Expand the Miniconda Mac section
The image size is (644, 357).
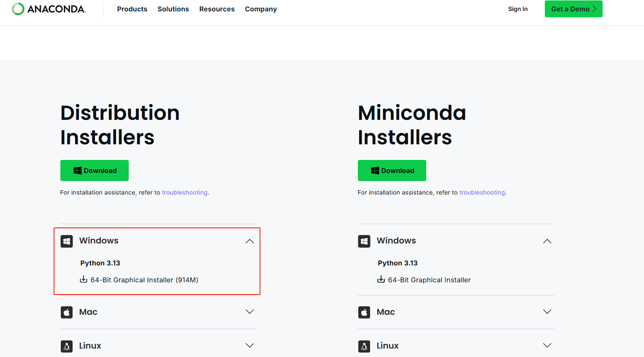pos(547,312)
